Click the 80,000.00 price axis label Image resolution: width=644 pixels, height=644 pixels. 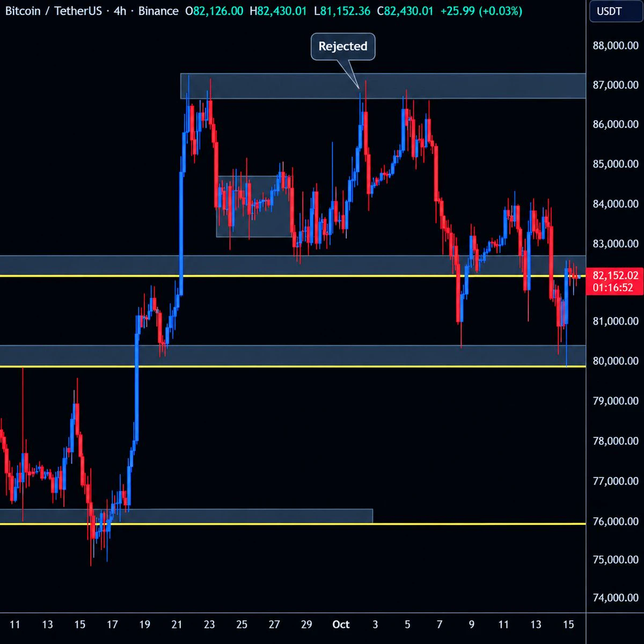(616, 361)
